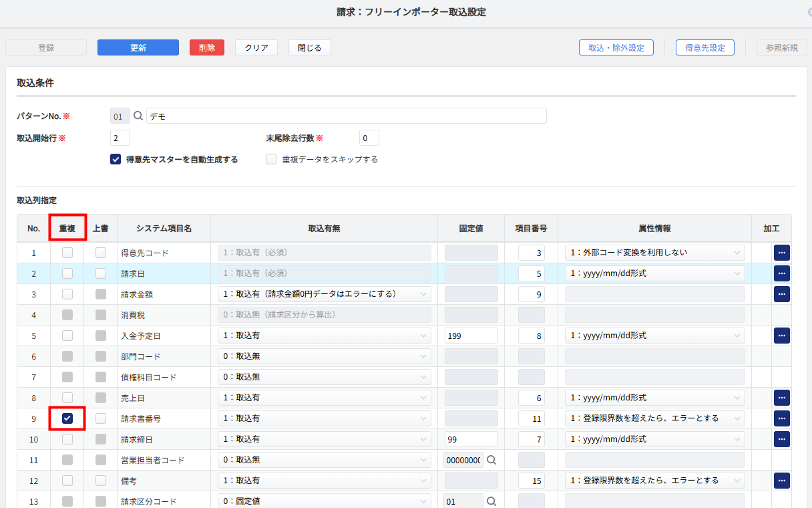Click the 更新 button
This screenshot has width=812, height=508.
(138, 47)
